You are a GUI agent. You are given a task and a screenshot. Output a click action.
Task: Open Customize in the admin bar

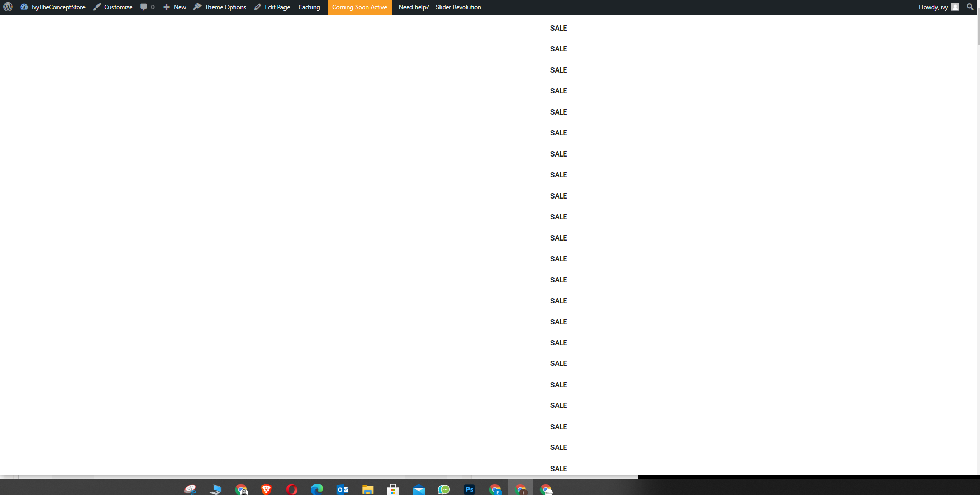[112, 7]
